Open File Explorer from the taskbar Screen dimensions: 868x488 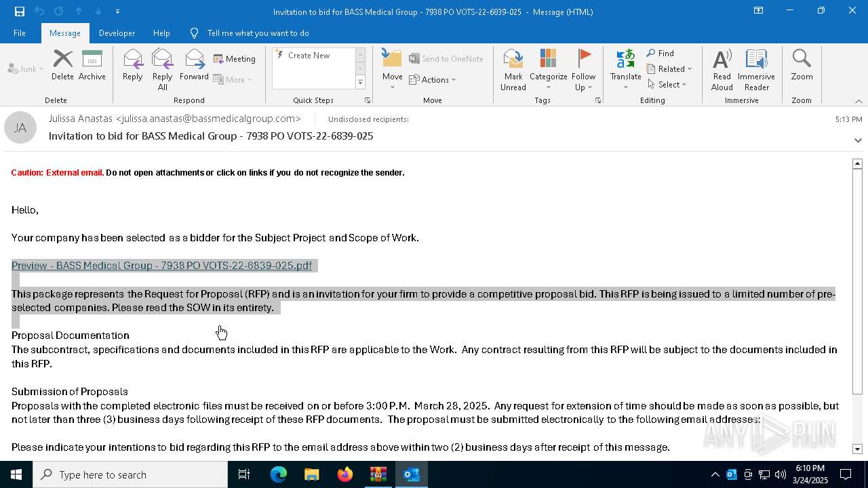pyautogui.click(x=311, y=474)
